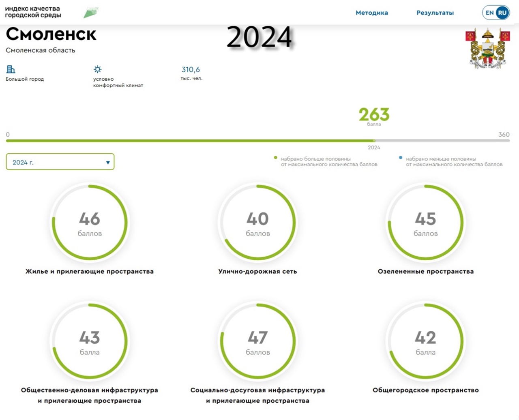Click the 45 баллов green spaces circle
The image size is (519, 420).
[x=425, y=223]
